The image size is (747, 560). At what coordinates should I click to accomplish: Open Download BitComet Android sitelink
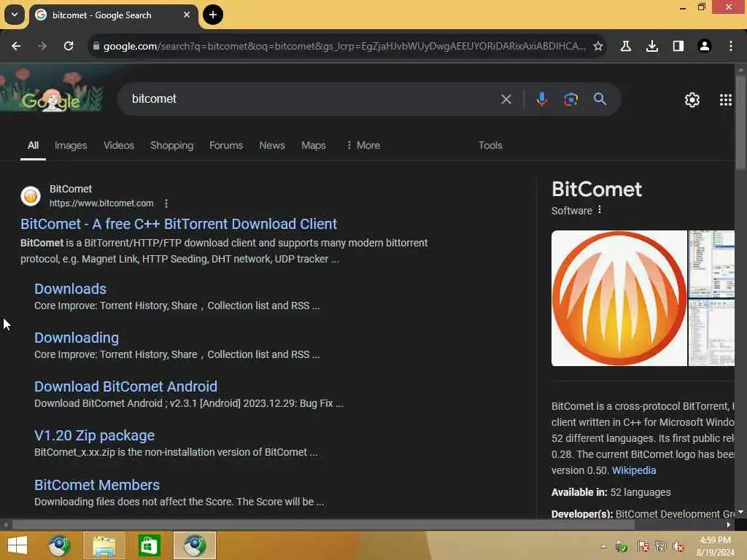coord(125,386)
